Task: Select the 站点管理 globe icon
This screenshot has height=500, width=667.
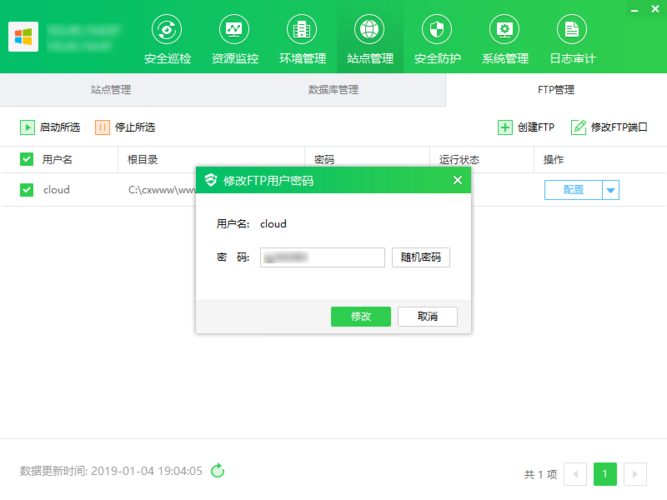Action: click(369, 29)
